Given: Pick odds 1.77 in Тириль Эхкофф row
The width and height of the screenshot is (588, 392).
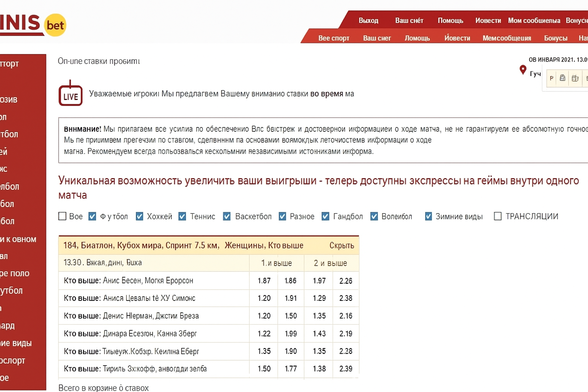Looking at the screenshot, I should coord(291,369).
